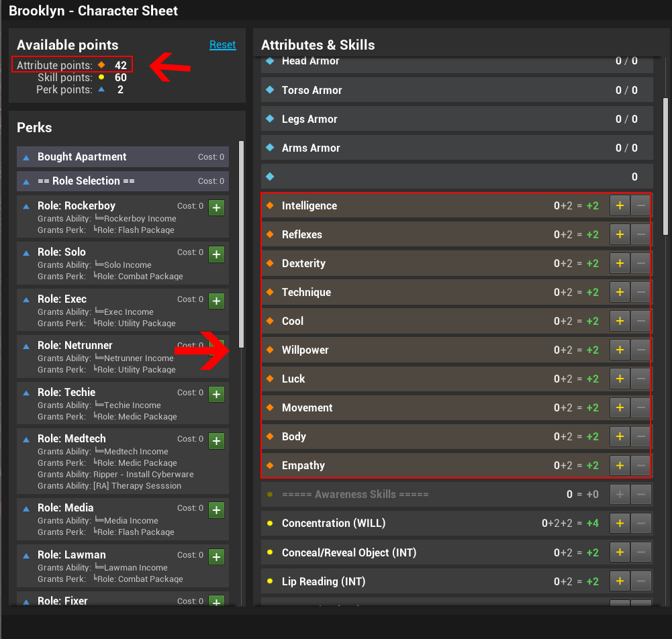The width and height of the screenshot is (672, 639).
Task: Add the Role: Solo perk
Action: 216,254
